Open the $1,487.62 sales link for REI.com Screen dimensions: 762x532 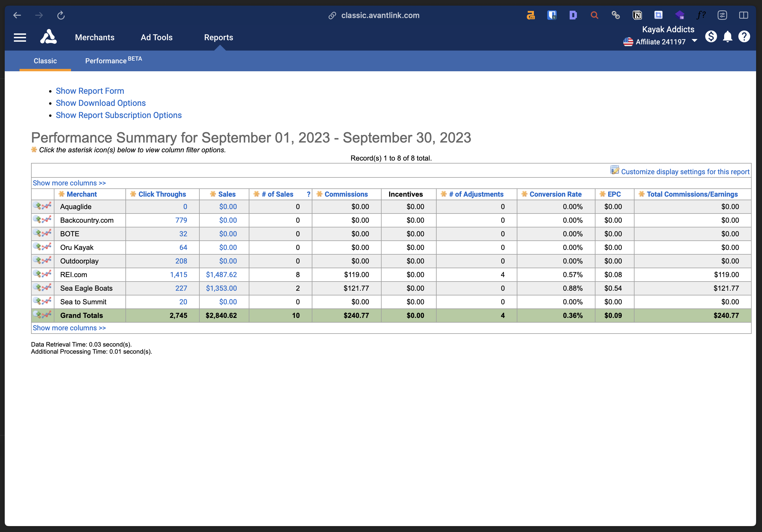221,275
